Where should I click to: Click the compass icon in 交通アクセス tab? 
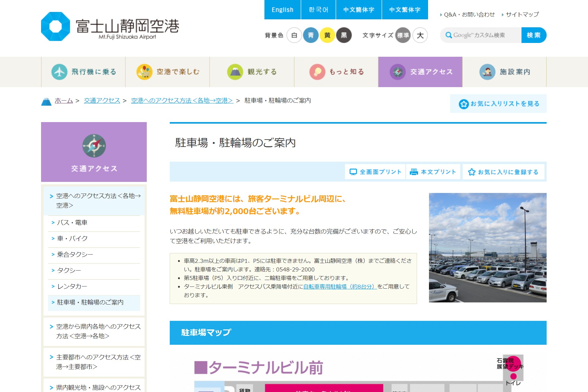398,72
